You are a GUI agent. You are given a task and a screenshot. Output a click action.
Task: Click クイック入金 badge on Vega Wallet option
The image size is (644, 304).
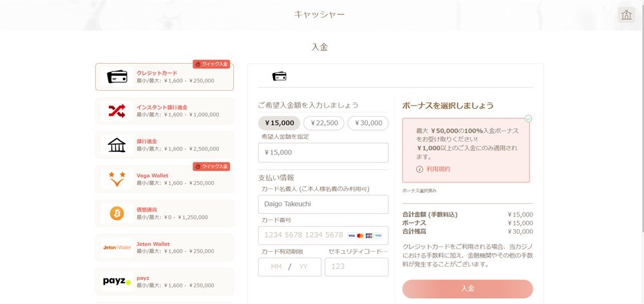click(211, 166)
